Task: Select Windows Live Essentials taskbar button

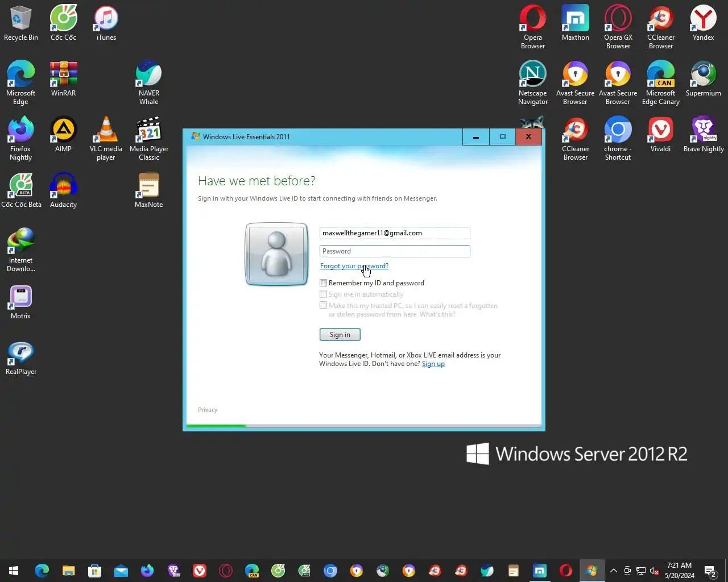Action: 592,571
